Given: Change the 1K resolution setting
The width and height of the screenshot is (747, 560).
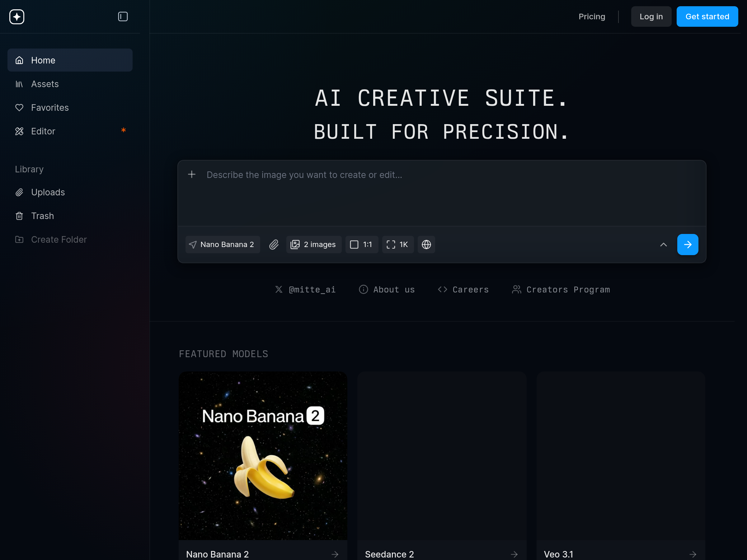Looking at the screenshot, I should 397,245.
